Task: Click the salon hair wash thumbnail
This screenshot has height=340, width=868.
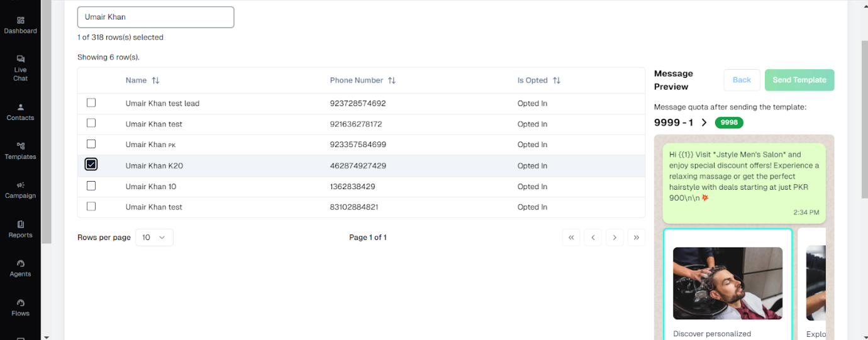Action: tap(728, 283)
